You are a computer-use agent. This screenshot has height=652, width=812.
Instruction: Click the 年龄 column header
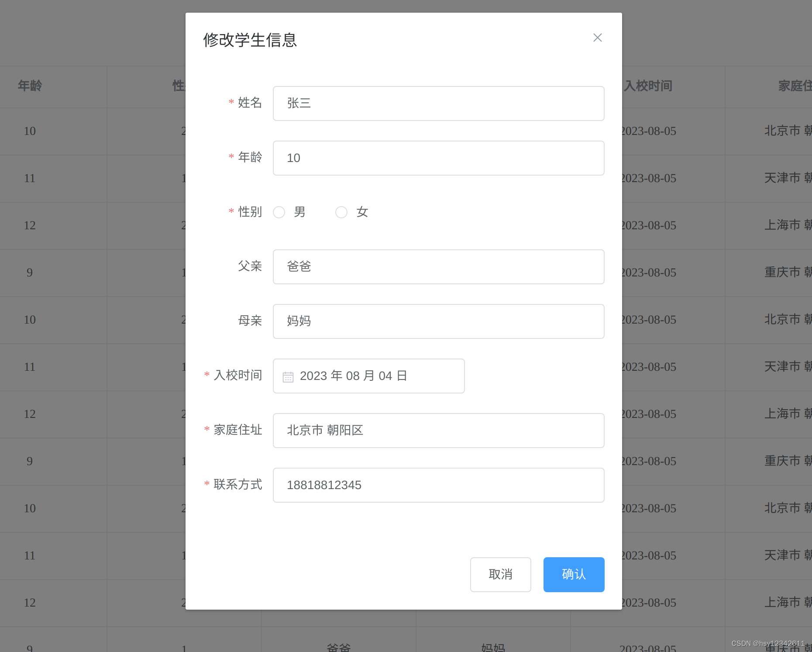(x=29, y=86)
